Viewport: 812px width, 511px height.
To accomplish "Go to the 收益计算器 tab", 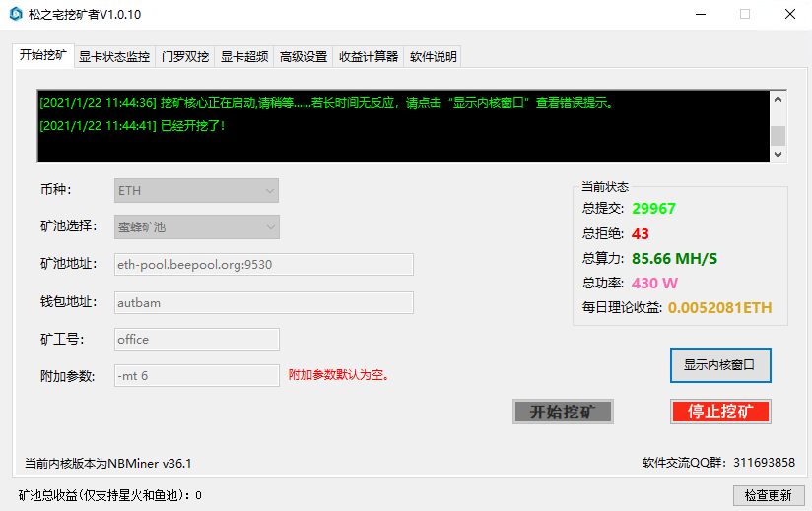I will pos(369,56).
